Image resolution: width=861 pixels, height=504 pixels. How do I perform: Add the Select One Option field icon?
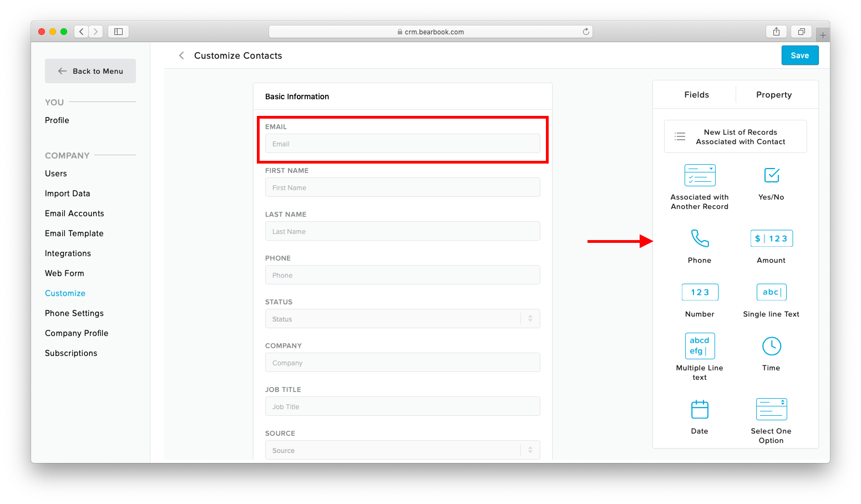coord(772,409)
